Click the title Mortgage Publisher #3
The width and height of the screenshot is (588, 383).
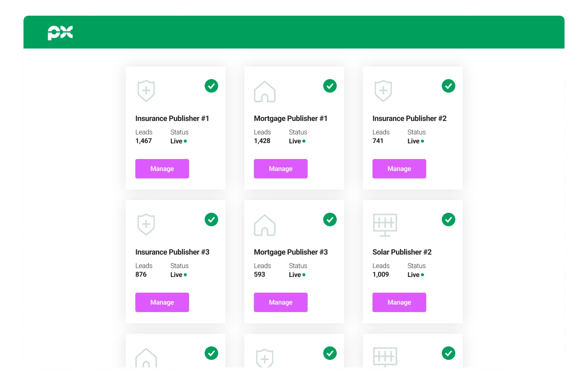(291, 252)
